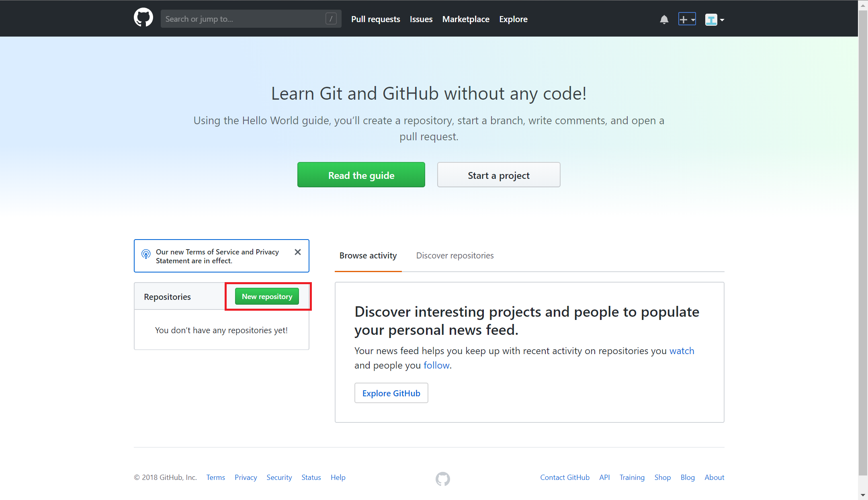Screen dimensions: 868x500
Task: Expand the plus create-new dropdown
Action: (687, 19)
